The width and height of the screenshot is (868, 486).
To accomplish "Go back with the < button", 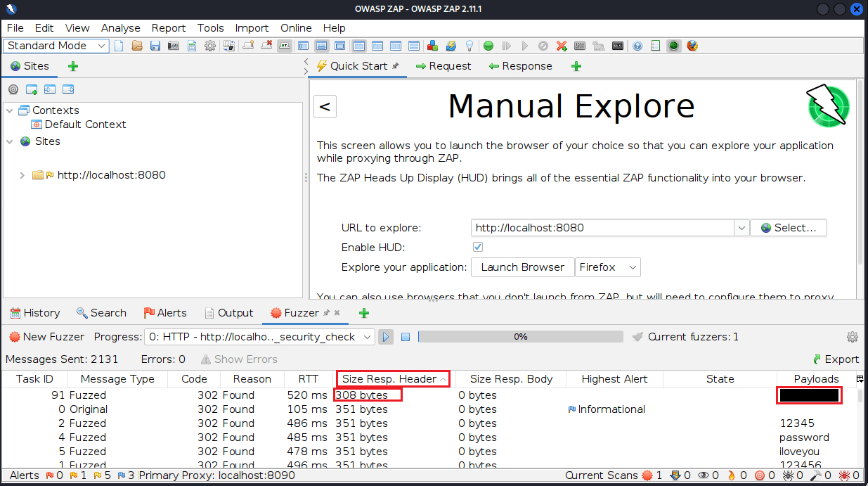I will pos(325,106).
